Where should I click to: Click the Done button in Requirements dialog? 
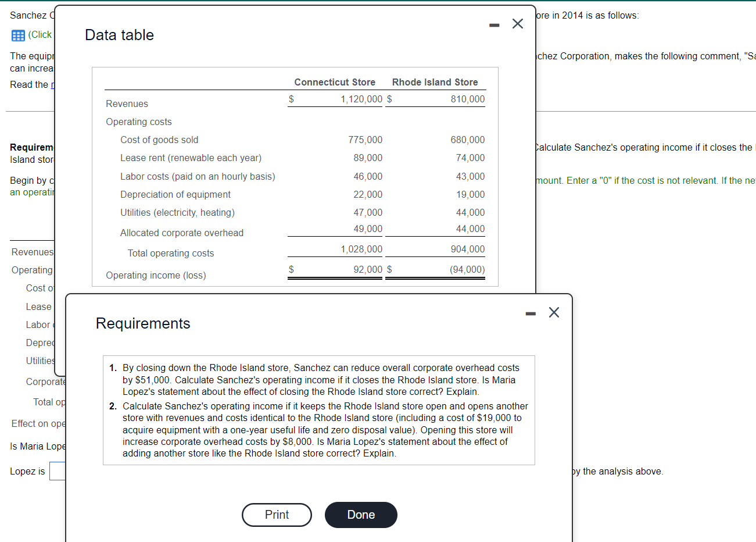click(361, 515)
